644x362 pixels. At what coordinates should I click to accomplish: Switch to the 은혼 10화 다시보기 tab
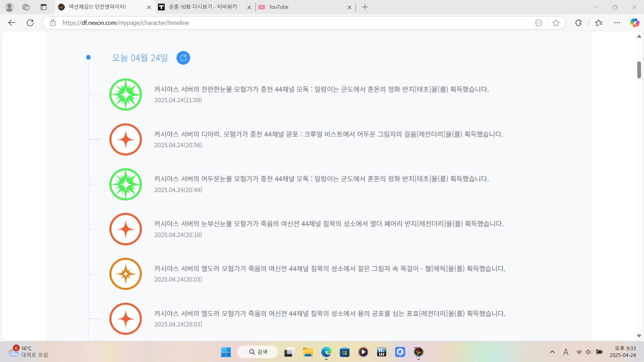click(x=203, y=7)
